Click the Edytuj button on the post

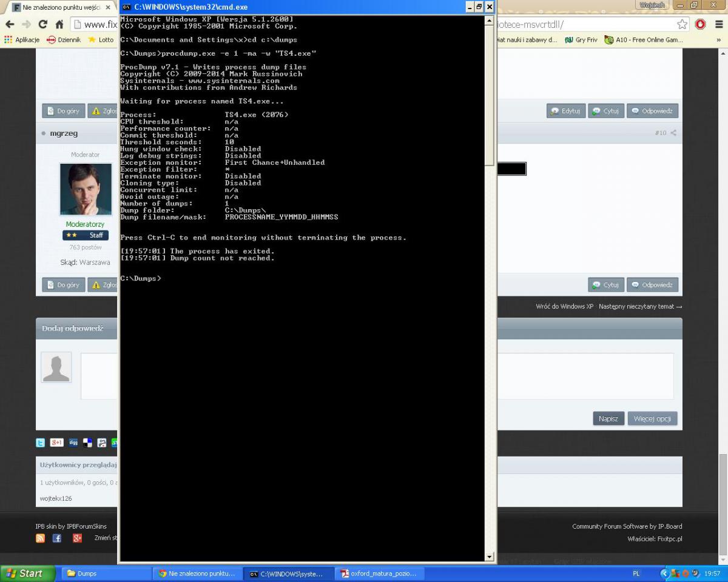click(565, 111)
